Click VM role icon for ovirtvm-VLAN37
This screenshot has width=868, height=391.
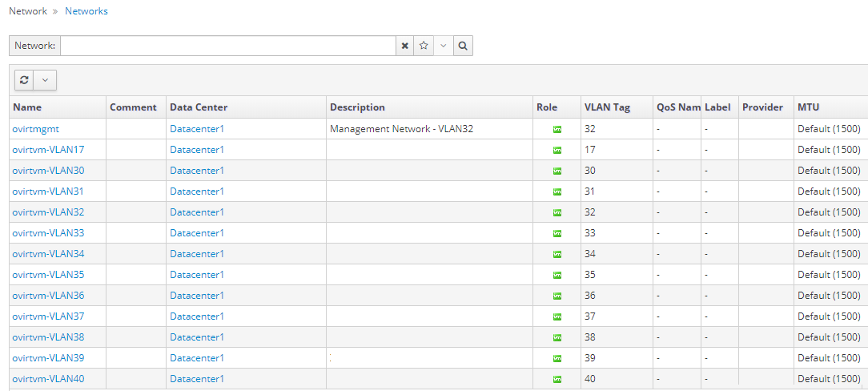click(x=557, y=316)
